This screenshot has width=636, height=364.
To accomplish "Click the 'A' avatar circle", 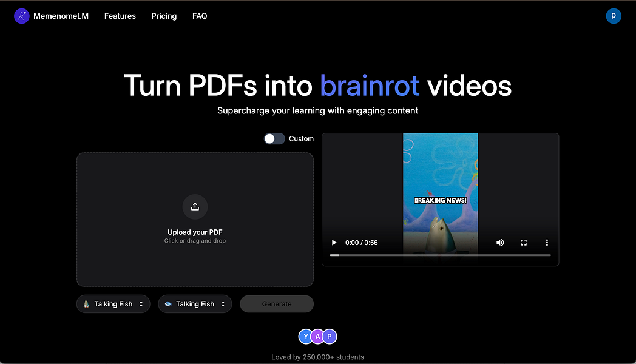I will point(317,337).
